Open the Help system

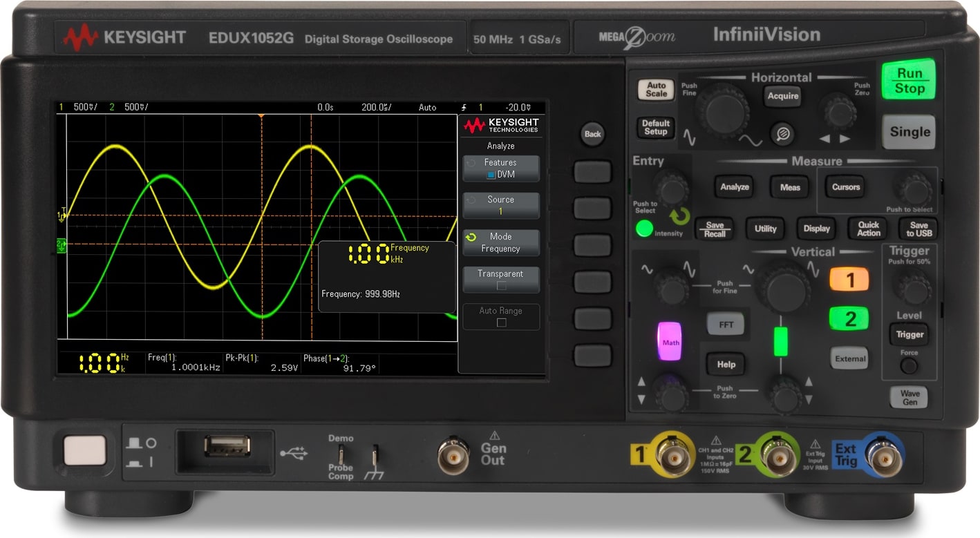(x=725, y=364)
